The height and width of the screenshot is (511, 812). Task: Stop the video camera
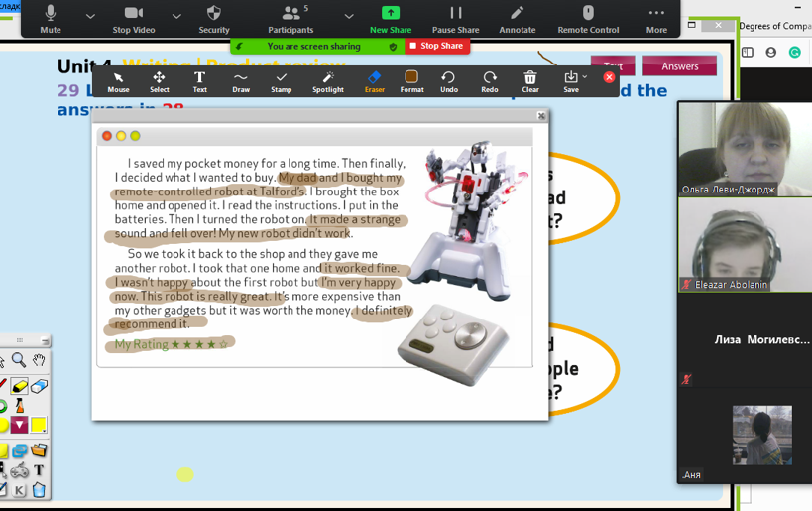click(x=134, y=18)
